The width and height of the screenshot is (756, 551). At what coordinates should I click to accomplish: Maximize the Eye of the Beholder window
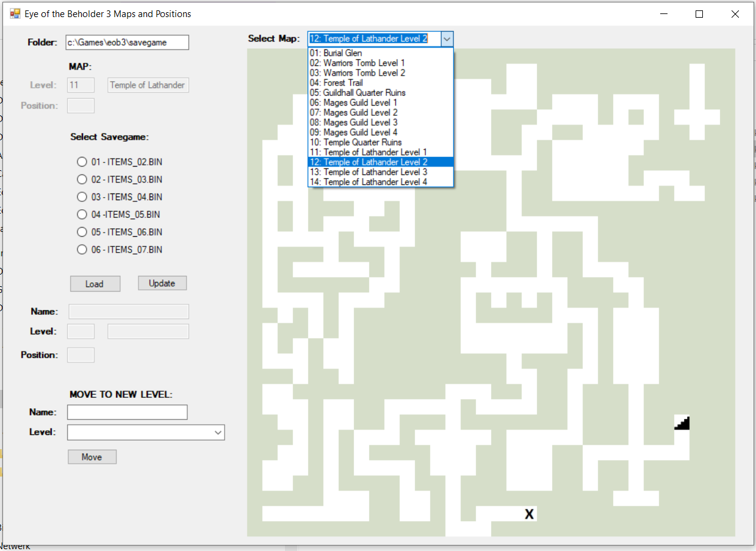click(699, 14)
